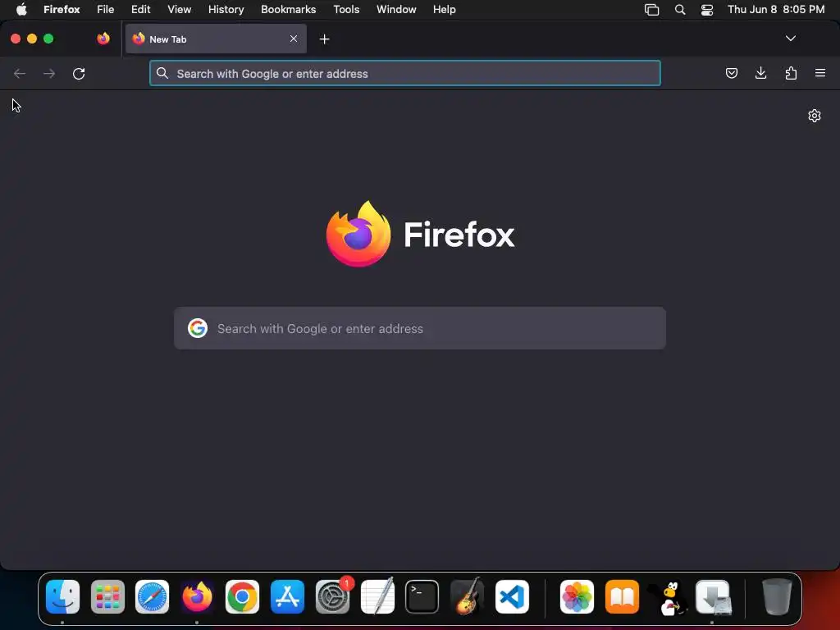This screenshot has height=630, width=840.
Task: Reload the current page
Action: point(79,73)
